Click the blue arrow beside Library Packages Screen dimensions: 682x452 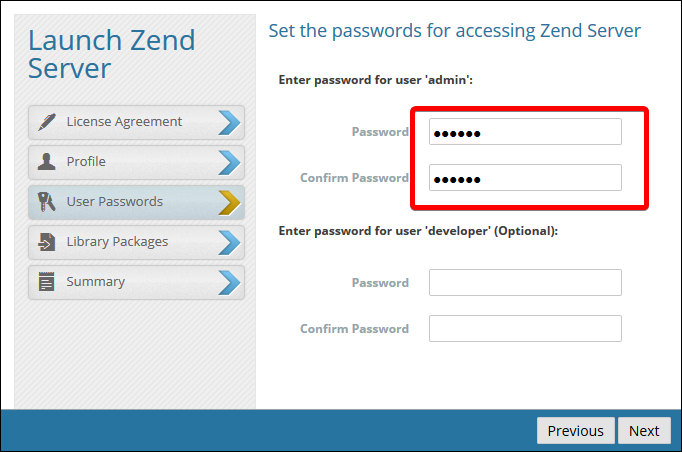[x=229, y=242]
